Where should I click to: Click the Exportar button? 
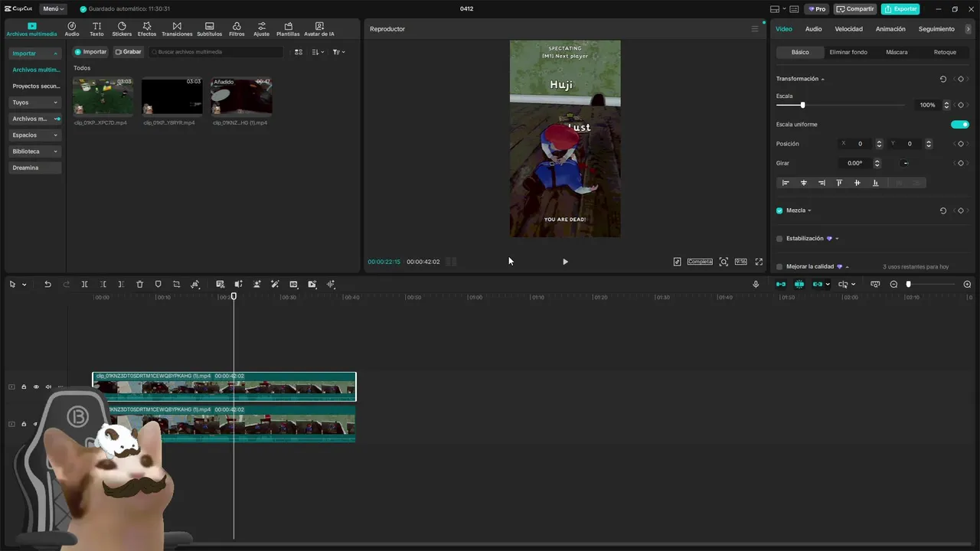click(x=900, y=9)
